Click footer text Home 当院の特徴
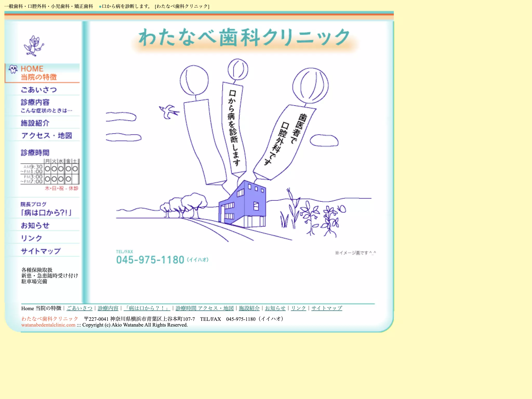Image resolution: width=532 pixels, height=399 pixels. coord(41,308)
